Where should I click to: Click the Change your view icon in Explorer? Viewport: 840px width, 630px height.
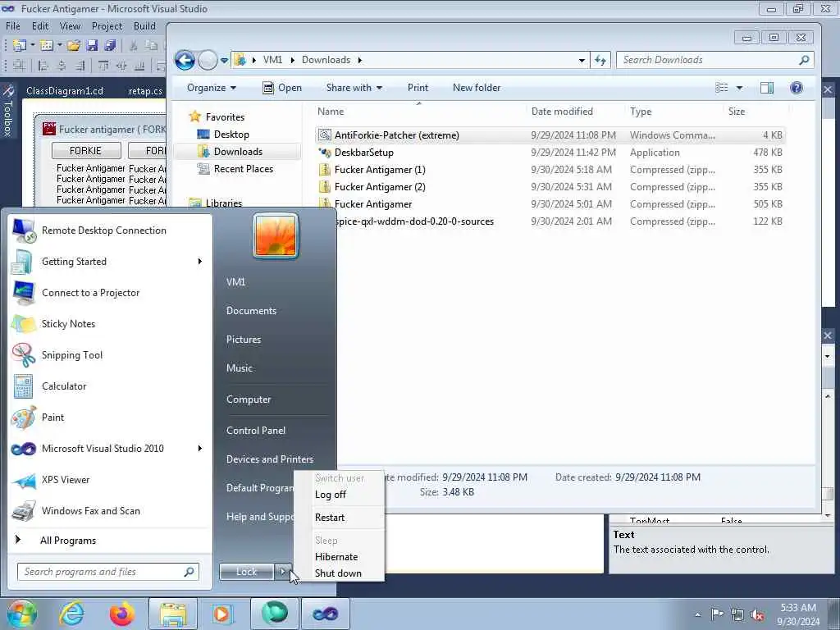722,88
